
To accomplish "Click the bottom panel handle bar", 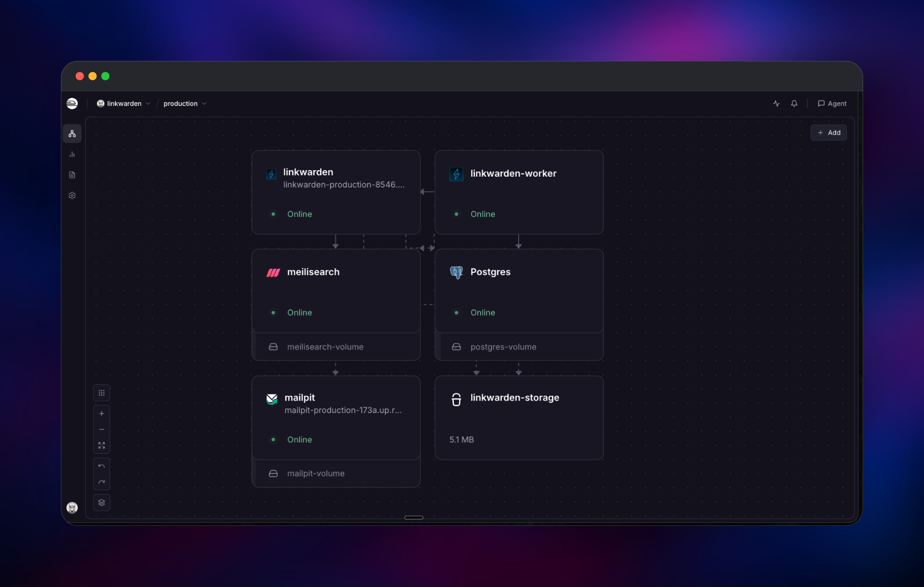I will click(x=414, y=517).
